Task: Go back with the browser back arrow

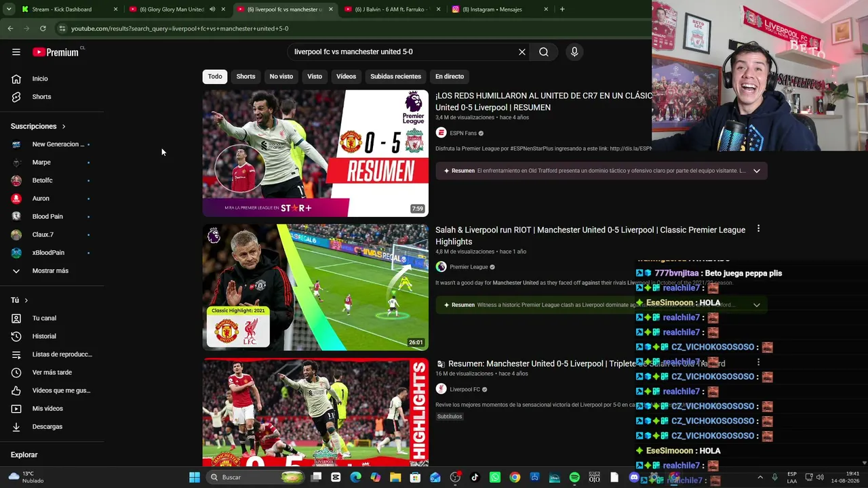Action: (10, 28)
